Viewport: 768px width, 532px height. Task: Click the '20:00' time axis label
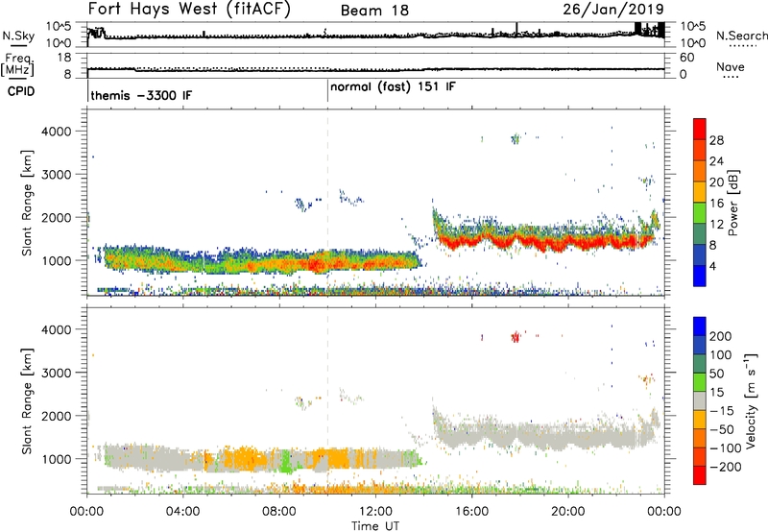(567, 512)
